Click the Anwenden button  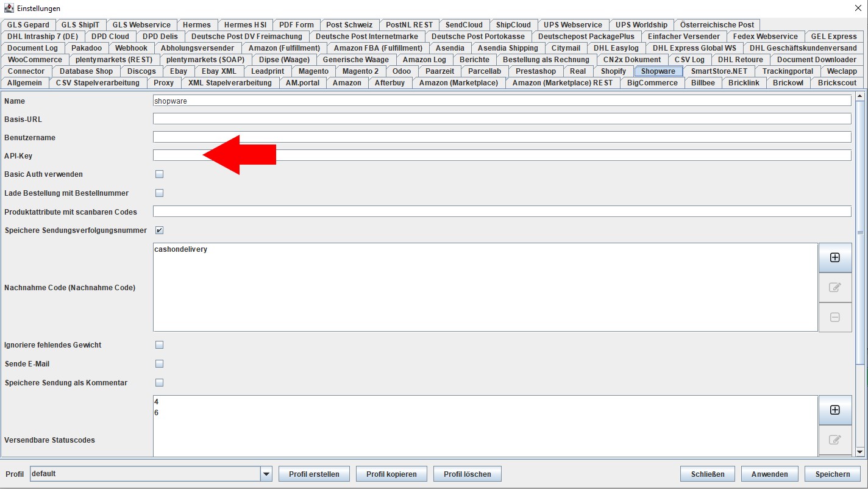[770, 474]
